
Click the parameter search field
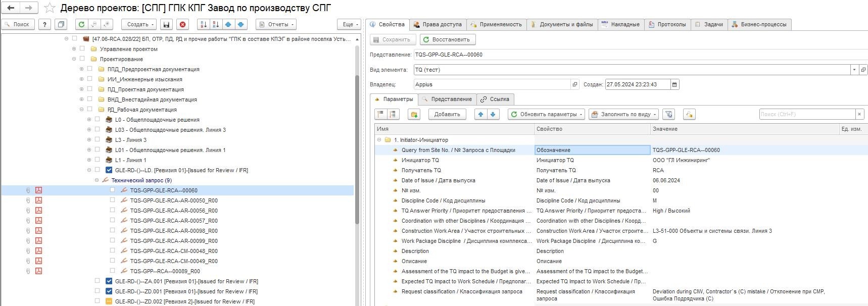point(807,115)
